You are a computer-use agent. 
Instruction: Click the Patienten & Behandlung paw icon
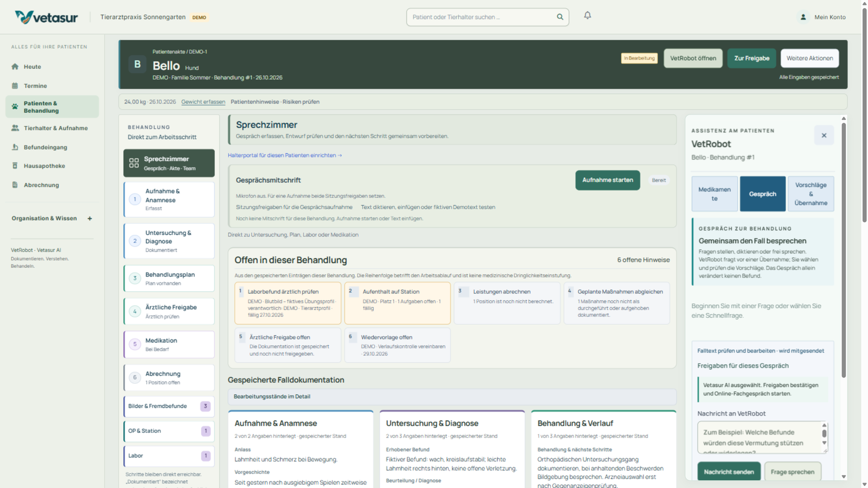[15, 107]
